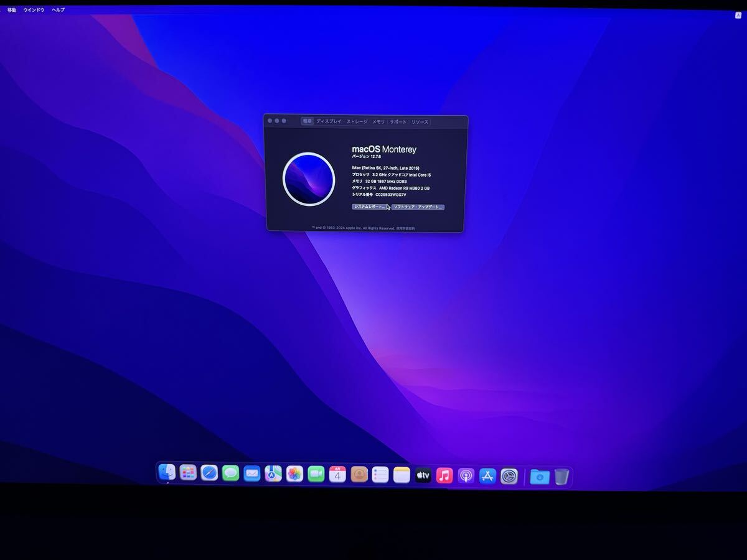Switch to the ストレージ tab
The width and height of the screenshot is (747, 560).
tap(357, 121)
